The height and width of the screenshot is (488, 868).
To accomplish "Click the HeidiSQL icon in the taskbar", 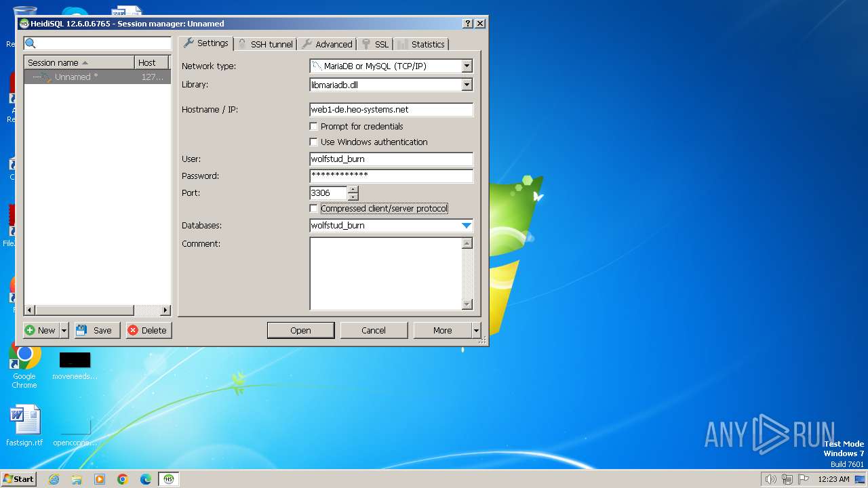I will pyautogui.click(x=169, y=479).
